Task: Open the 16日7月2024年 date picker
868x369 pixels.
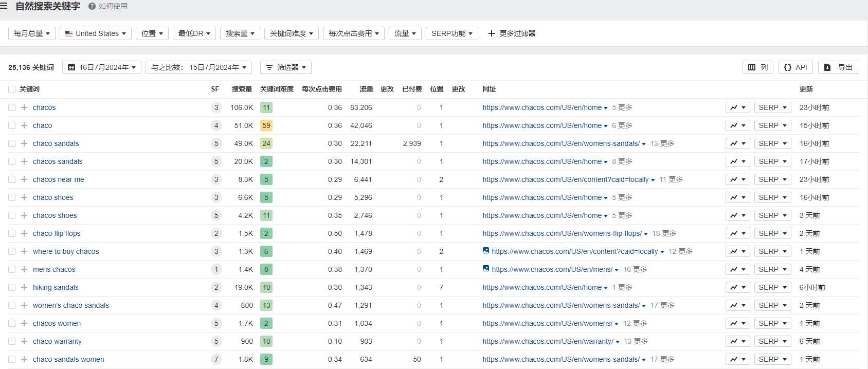Action: click(102, 67)
